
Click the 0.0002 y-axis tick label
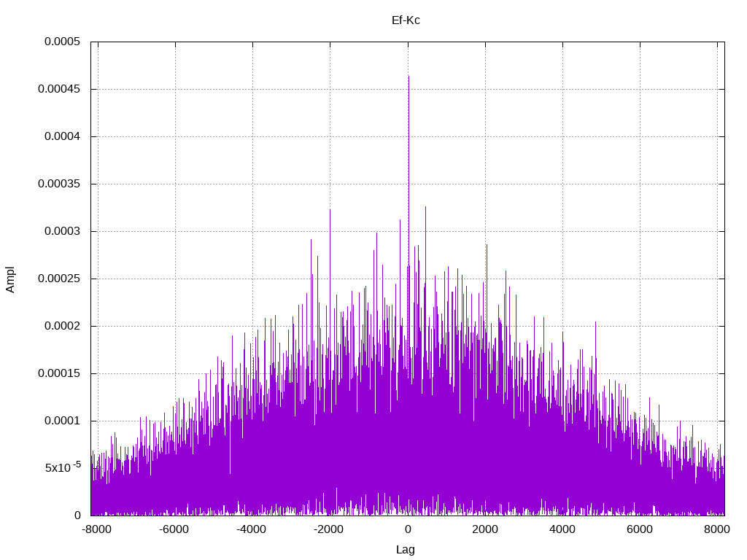(x=62, y=326)
